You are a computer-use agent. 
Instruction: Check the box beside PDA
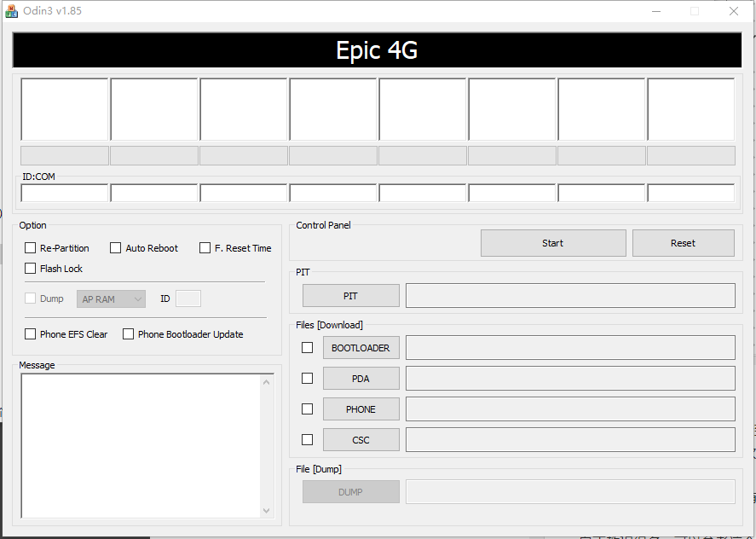pos(308,379)
